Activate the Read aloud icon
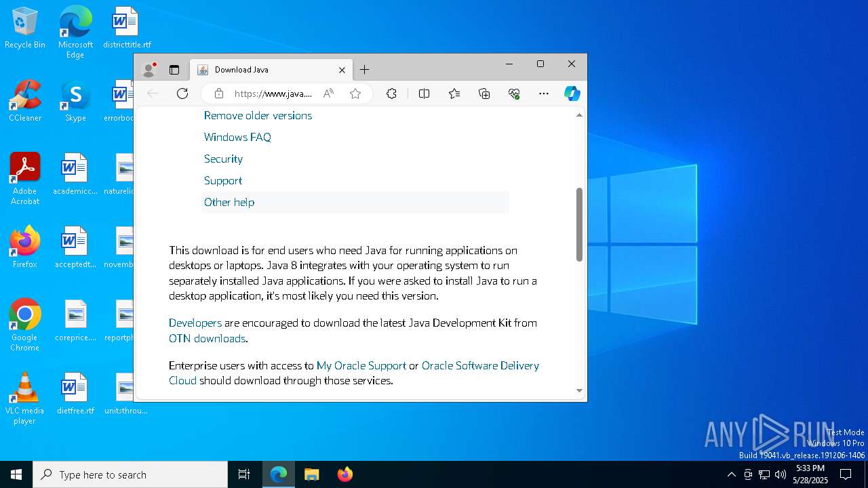Screen dimensions: 868x488 click(x=328, y=94)
